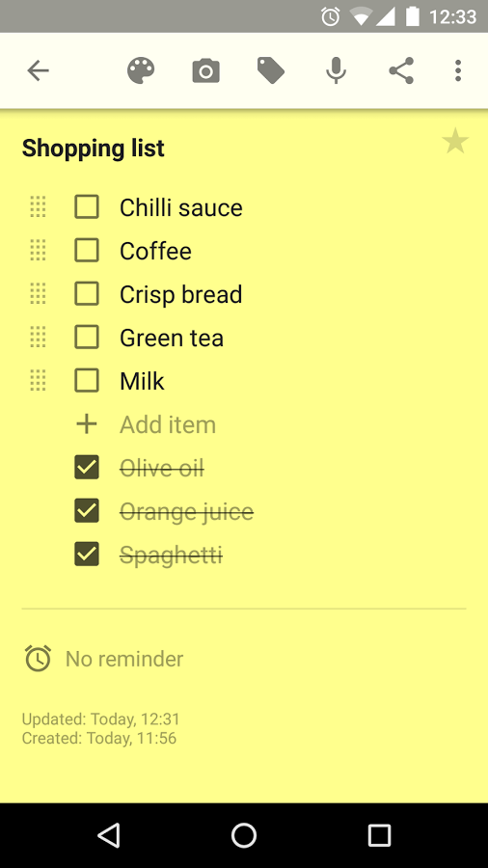The image size is (488, 868).
Task: Set a reminder via No reminder
Action: pyautogui.click(x=124, y=659)
